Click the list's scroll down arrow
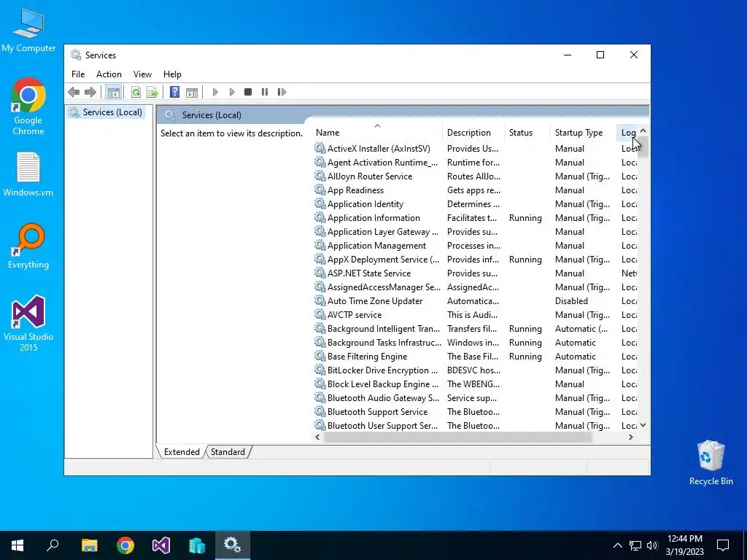 643,425
